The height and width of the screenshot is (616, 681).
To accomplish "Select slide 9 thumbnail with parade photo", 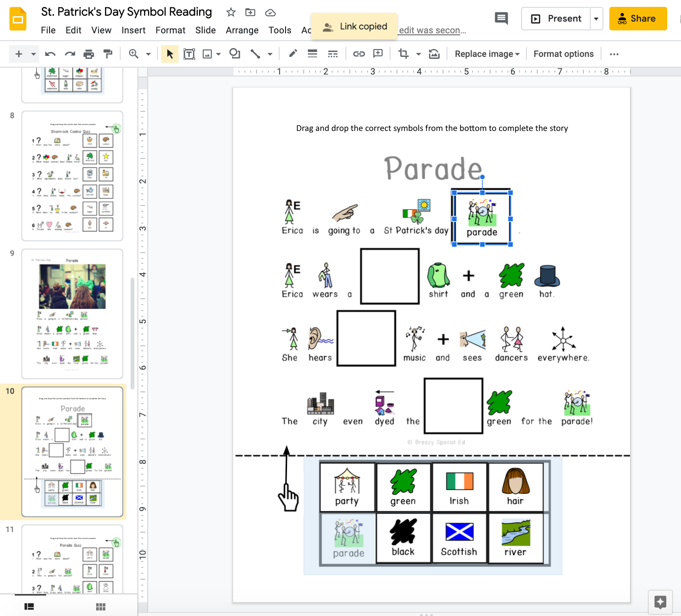I will tap(72, 314).
